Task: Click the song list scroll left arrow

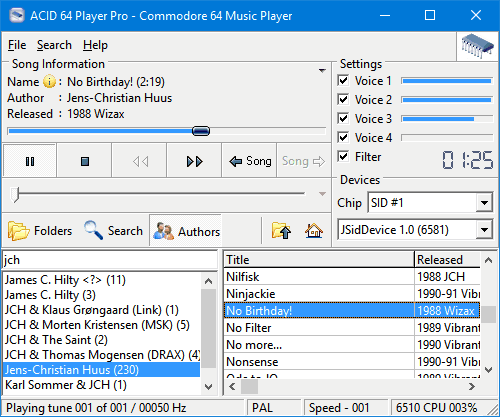Action: click(232, 387)
